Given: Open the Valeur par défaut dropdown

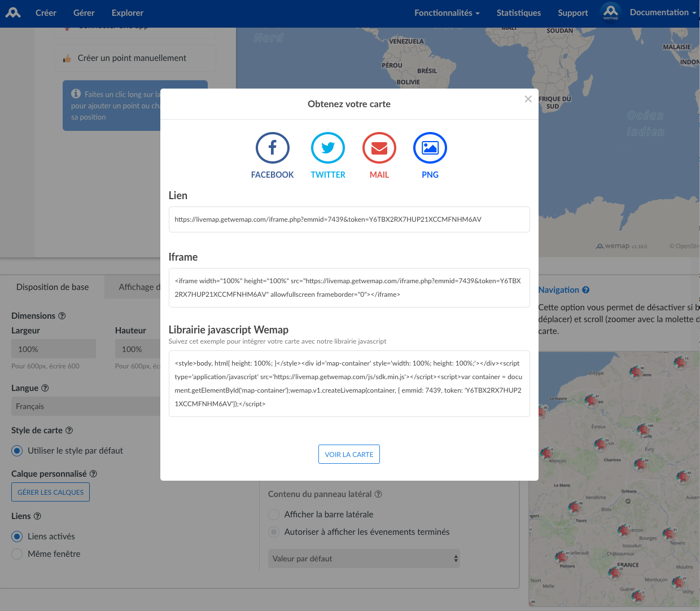Looking at the screenshot, I should 364,559.
